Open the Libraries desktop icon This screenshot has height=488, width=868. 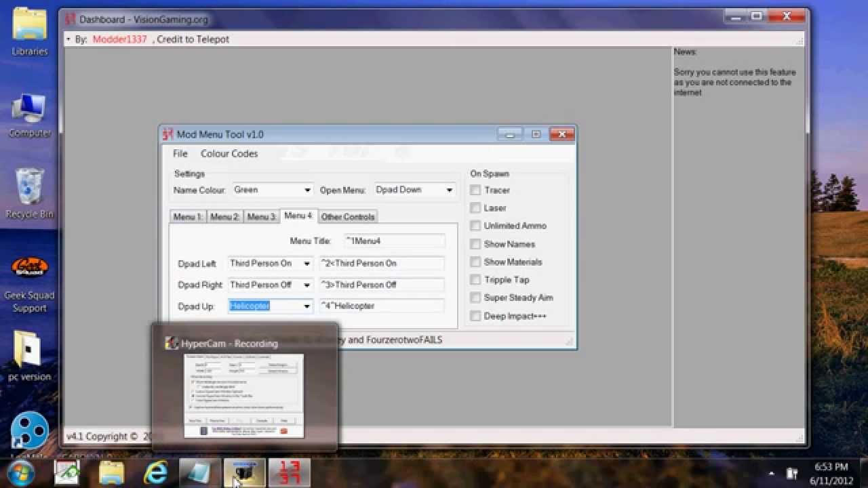point(30,31)
